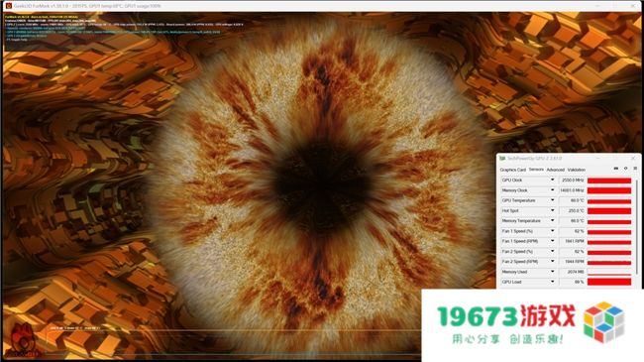Expand the Memory Temperature sensor dropdown

pos(552,221)
